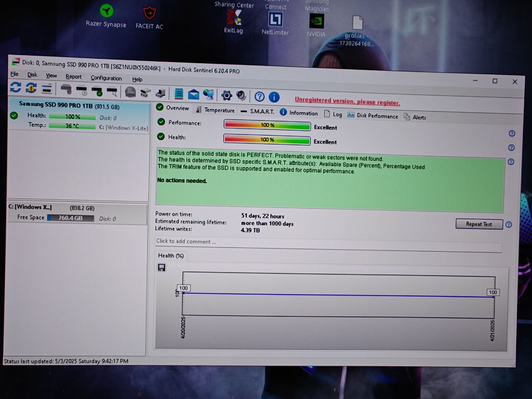Viewport: 532px width, 399px height.
Task: Click the blue Refresh arrows toolbar icon
Action: point(15,87)
